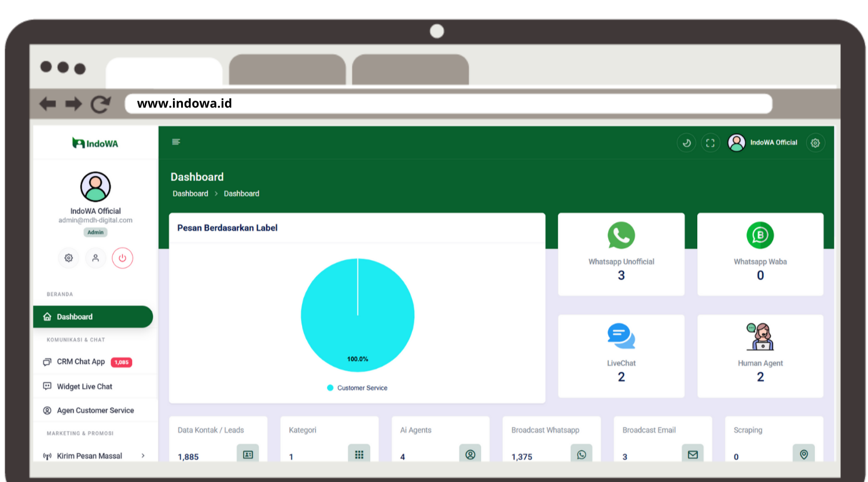
Task: Click the Whatsapp Waba business icon
Action: pos(760,236)
